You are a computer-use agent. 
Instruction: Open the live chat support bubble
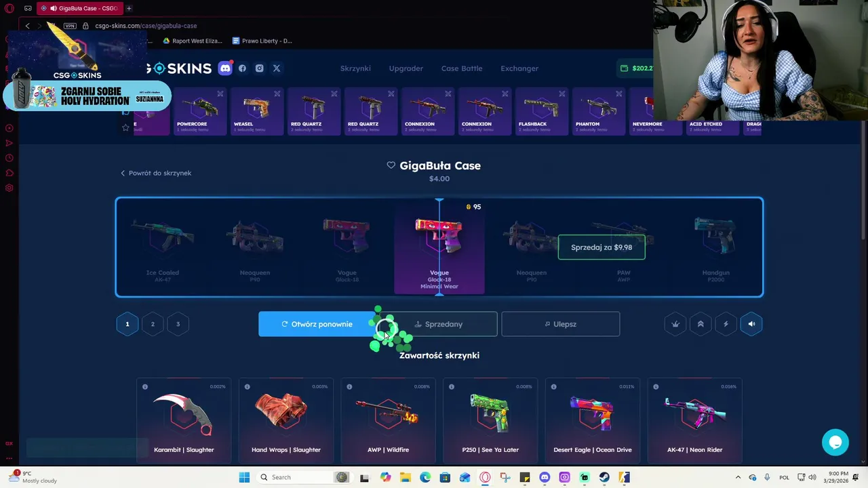coord(835,442)
